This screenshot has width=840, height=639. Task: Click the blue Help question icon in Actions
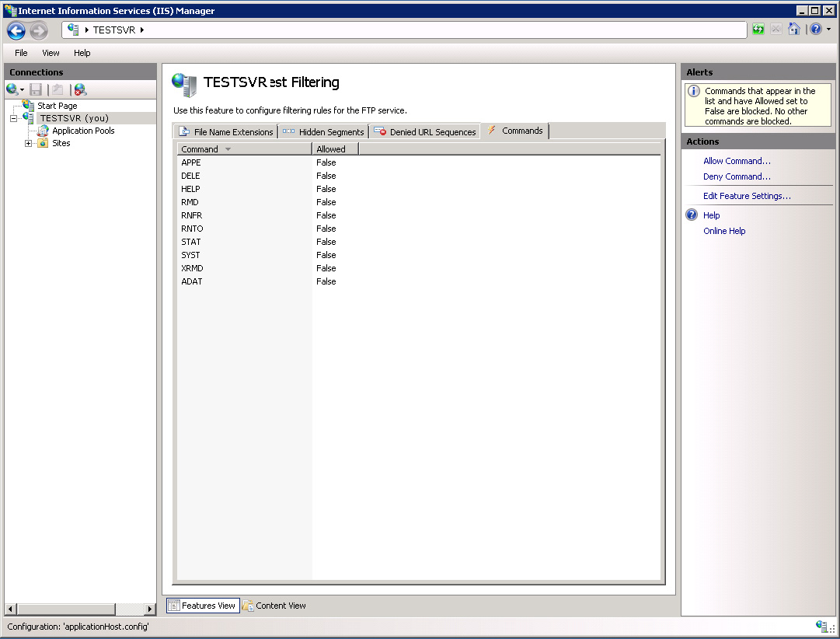692,215
